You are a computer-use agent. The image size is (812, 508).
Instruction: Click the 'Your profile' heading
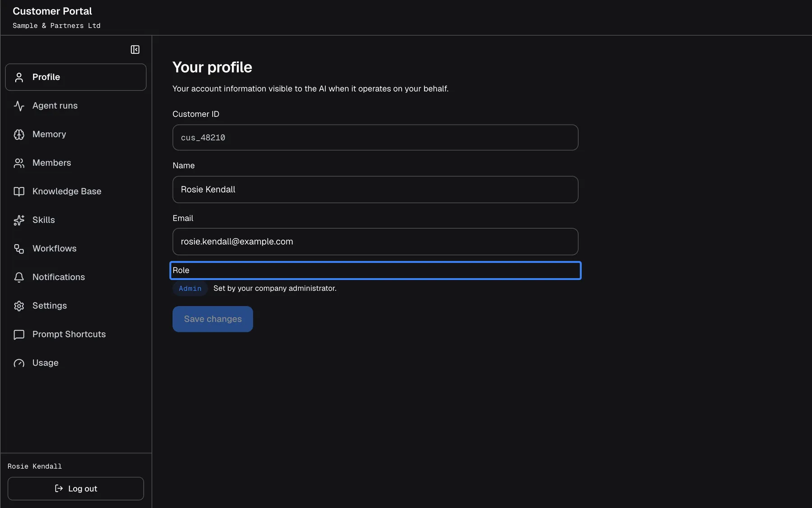[x=212, y=67]
